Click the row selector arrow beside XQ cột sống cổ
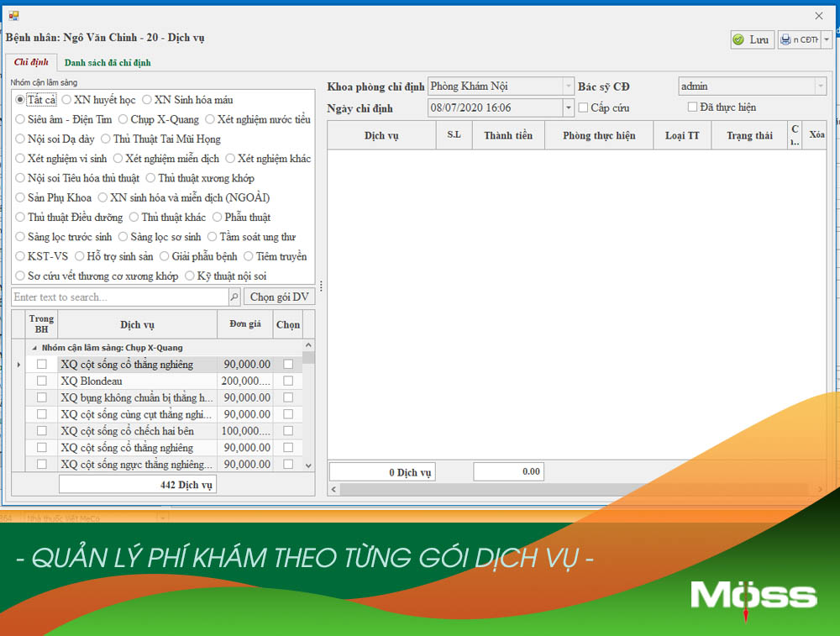Viewport: 840px width, 636px height. coord(17,364)
